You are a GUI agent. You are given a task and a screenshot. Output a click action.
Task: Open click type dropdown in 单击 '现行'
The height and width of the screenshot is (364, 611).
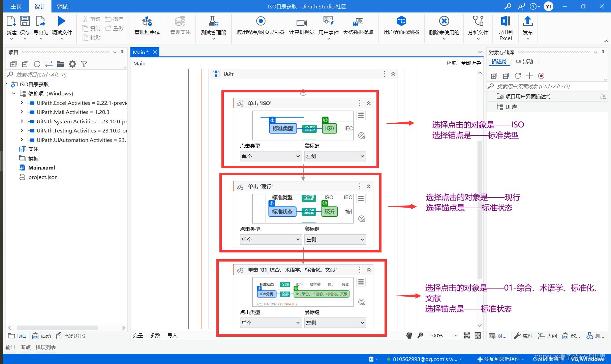[x=271, y=239]
